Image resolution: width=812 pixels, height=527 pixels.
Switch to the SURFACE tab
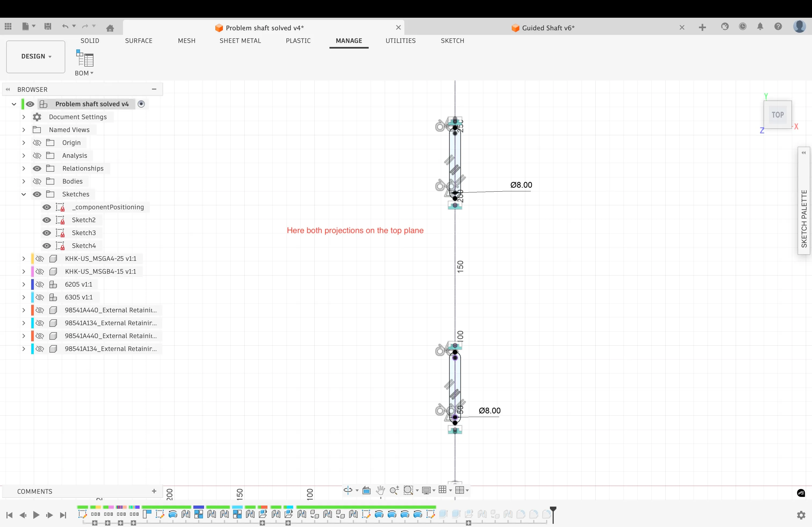(x=139, y=41)
